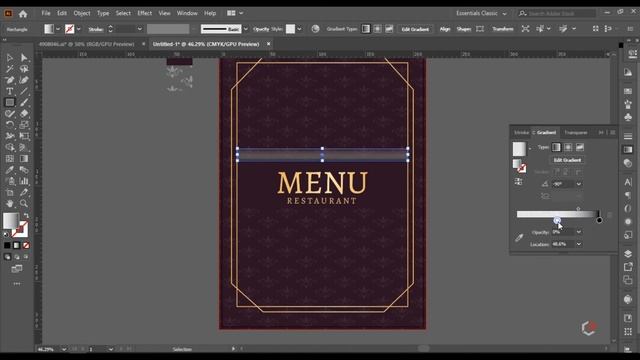This screenshot has width=640, height=360.
Task: Select the Eyedropper tool in toolbar
Action: tap(10, 170)
